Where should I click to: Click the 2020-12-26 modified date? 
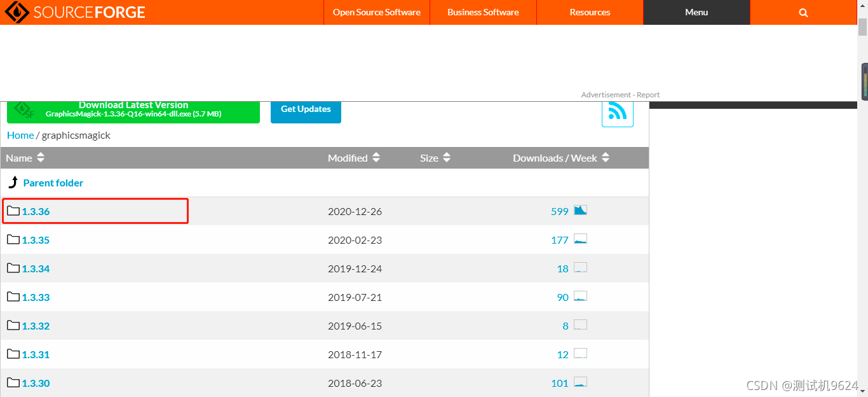click(x=355, y=211)
